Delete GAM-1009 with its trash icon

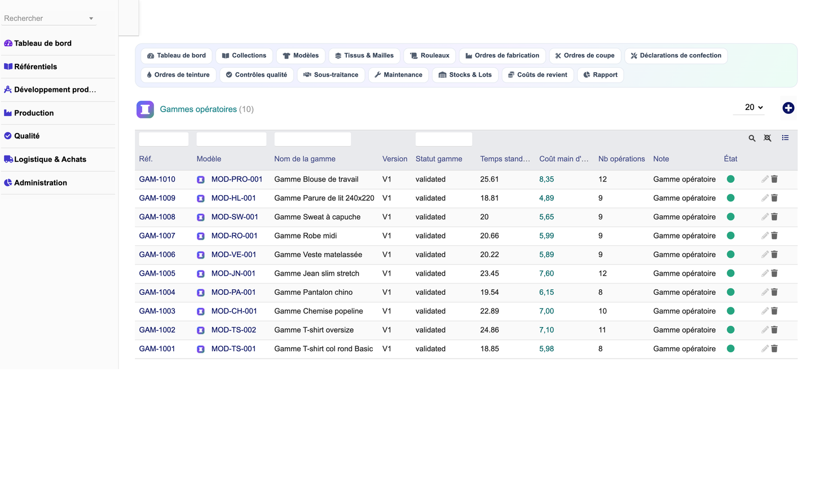774,198
